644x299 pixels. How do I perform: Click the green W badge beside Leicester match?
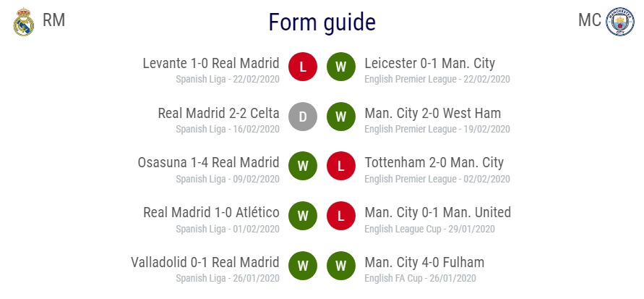pos(341,67)
